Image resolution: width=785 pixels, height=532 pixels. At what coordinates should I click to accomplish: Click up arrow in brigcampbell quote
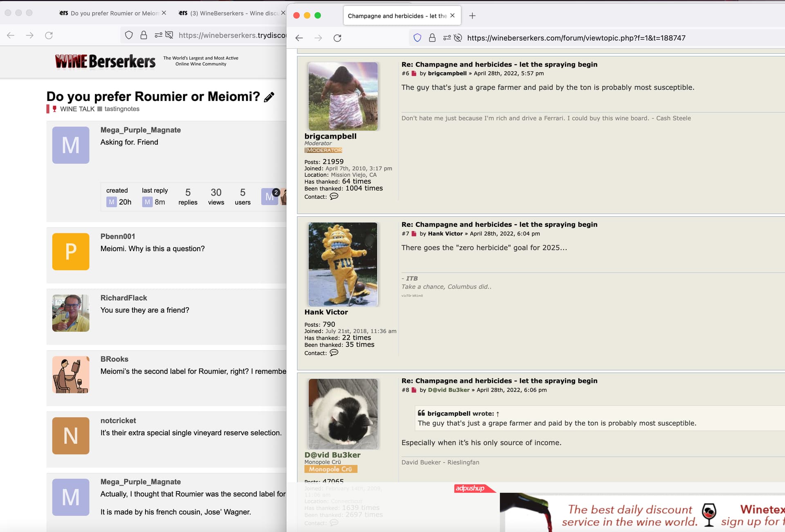point(498,414)
